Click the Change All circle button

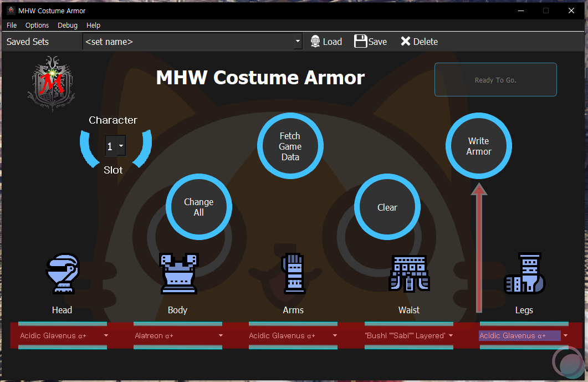click(x=199, y=207)
